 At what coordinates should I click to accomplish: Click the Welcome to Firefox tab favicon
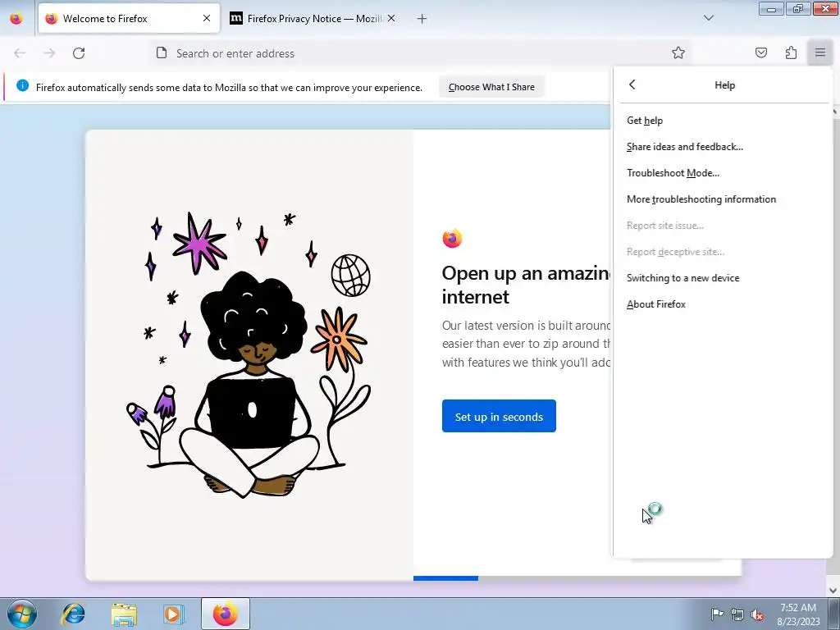[x=52, y=18]
